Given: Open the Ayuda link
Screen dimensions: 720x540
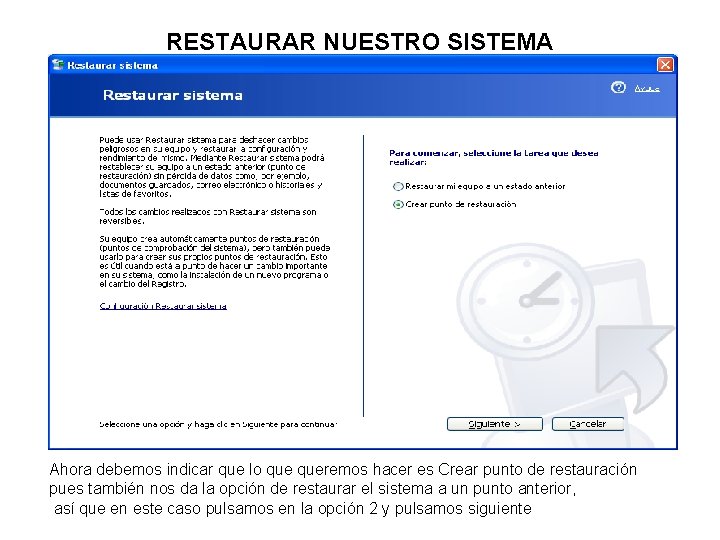Looking at the screenshot, I should pos(647,88).
